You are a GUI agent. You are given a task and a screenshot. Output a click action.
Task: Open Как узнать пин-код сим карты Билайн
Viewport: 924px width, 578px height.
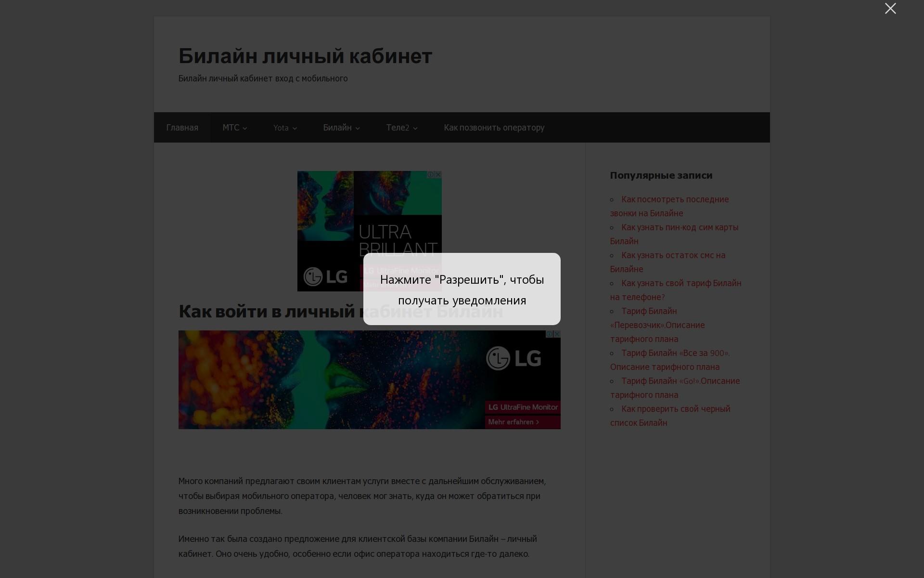coord(674,234)
